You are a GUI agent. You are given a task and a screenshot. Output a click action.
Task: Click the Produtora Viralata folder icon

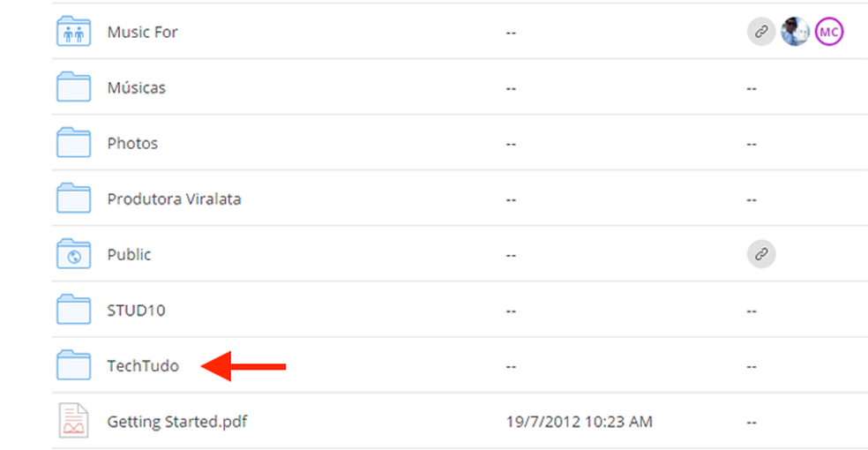tap(73, 199)
